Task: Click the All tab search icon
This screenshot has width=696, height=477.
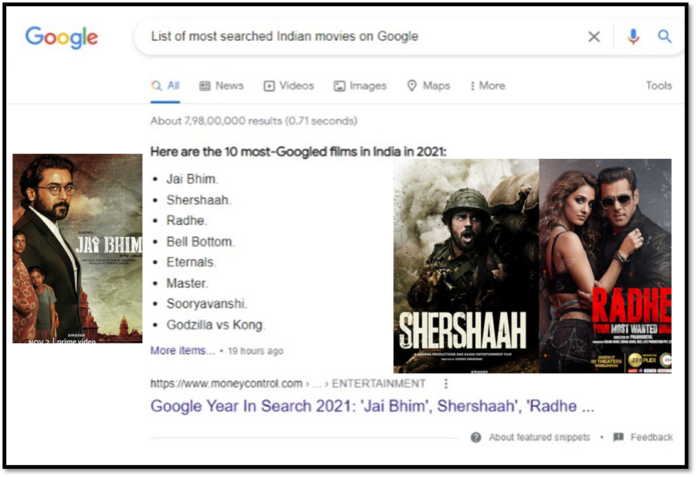Action: pos(156,86)
